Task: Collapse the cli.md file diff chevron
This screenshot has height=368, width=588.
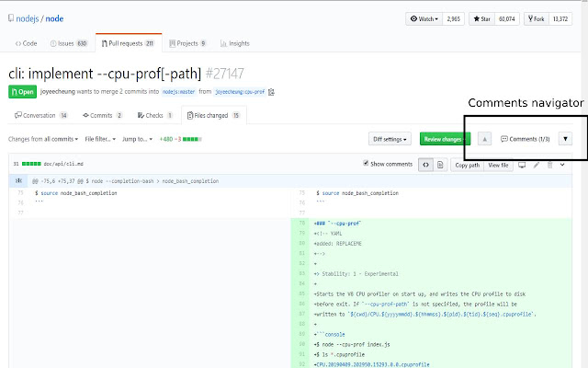Action: click(562, 165)
